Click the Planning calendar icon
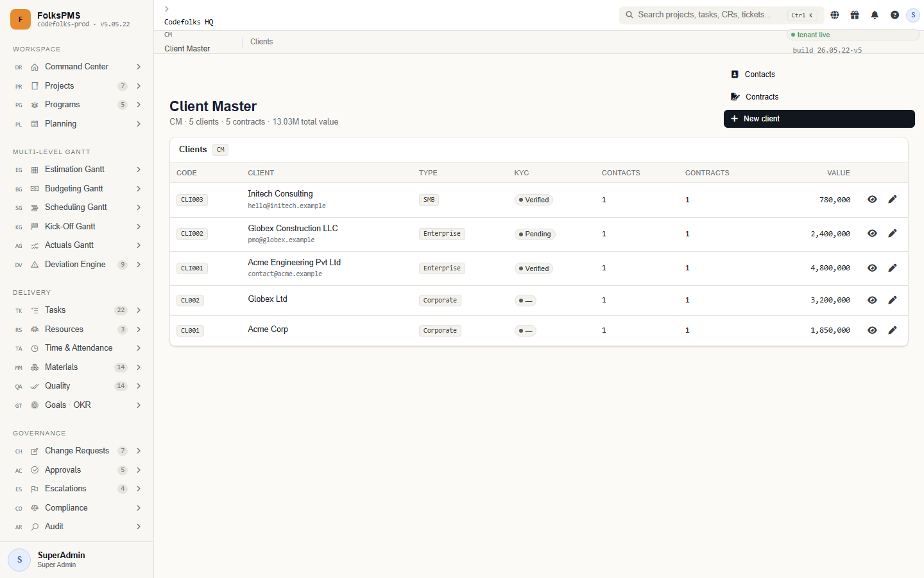The height and width of the screenshot is (578, 924). [x=35, y=124]
